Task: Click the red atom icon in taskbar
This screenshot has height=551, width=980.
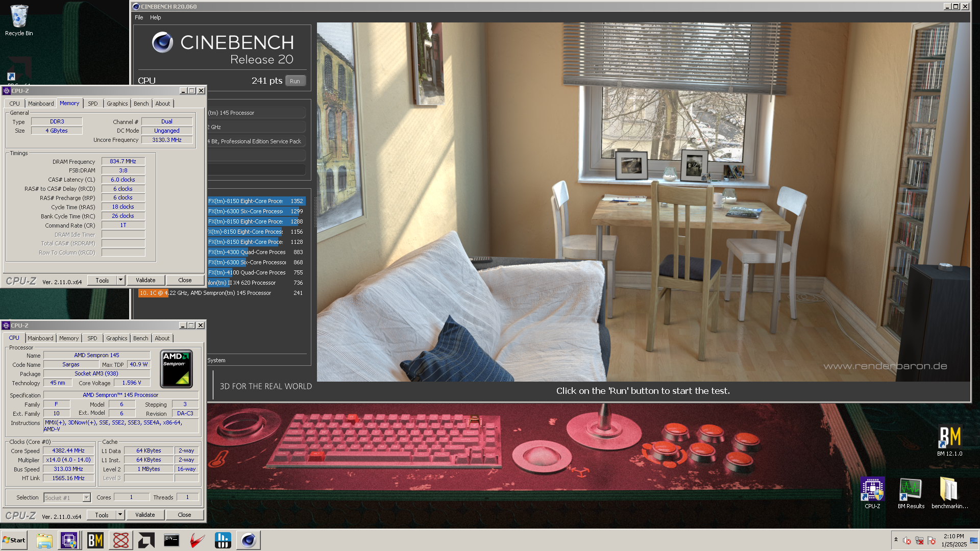Action: coord(121,540)
